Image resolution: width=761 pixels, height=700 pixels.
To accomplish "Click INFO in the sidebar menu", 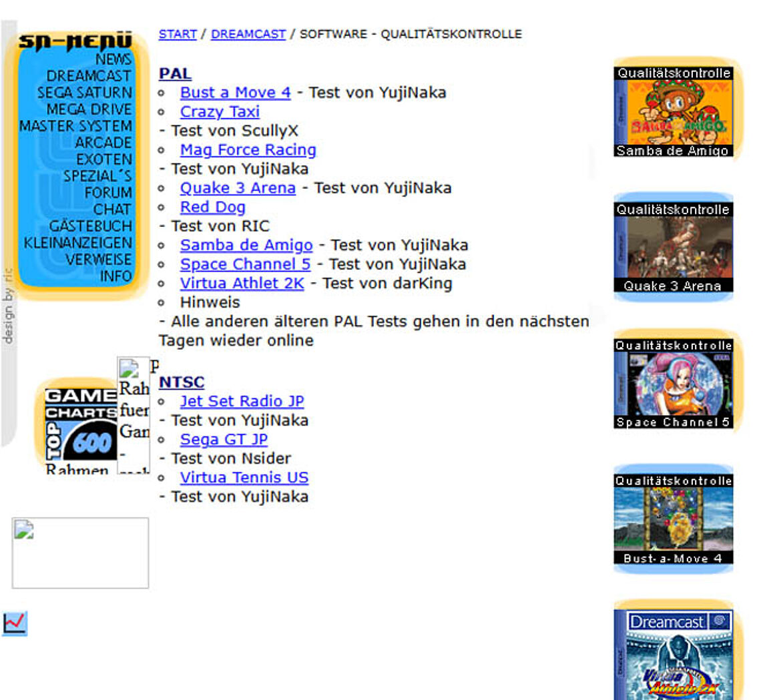I will (x=115, y=276).
